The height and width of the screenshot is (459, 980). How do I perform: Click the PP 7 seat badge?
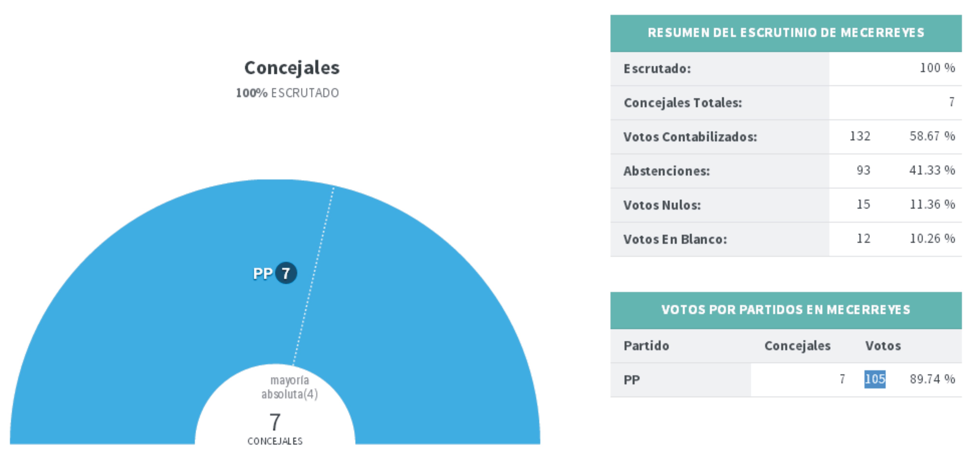point(286,273)
